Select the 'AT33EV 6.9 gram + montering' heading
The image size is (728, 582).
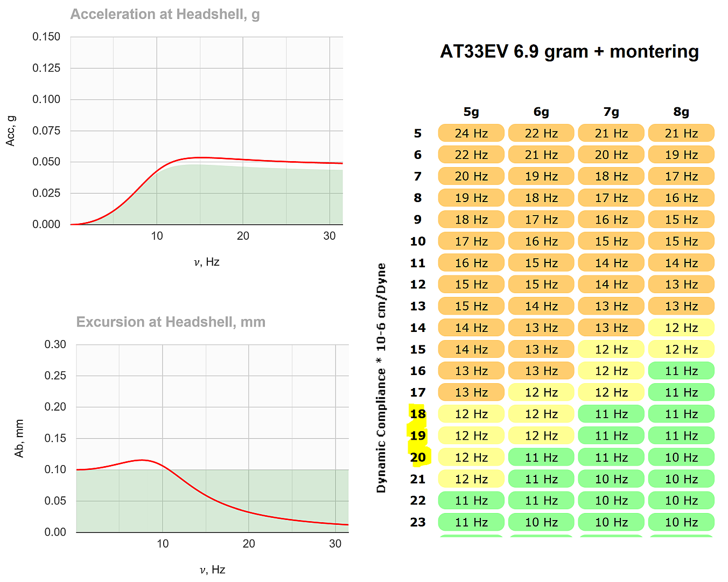[570, 52]
